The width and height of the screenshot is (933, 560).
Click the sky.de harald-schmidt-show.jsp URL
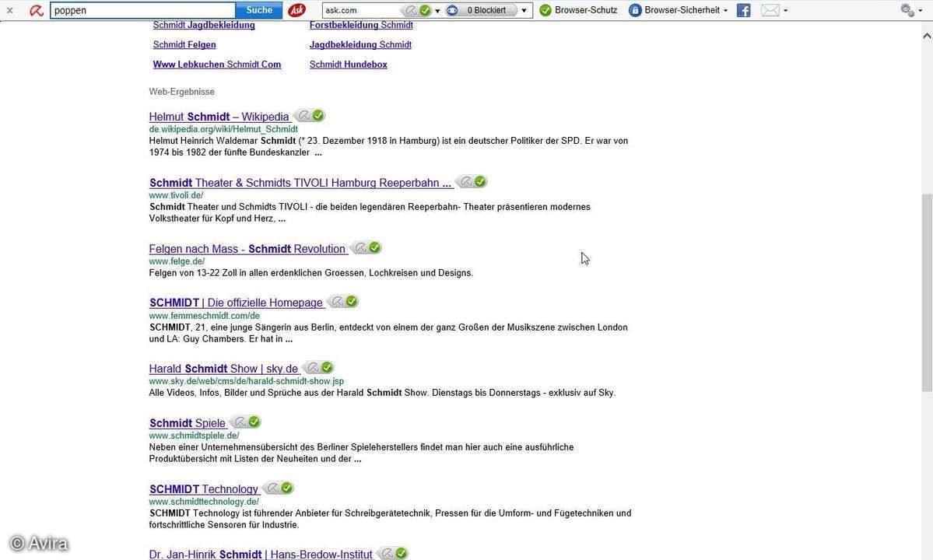click(x=247, y=381)
